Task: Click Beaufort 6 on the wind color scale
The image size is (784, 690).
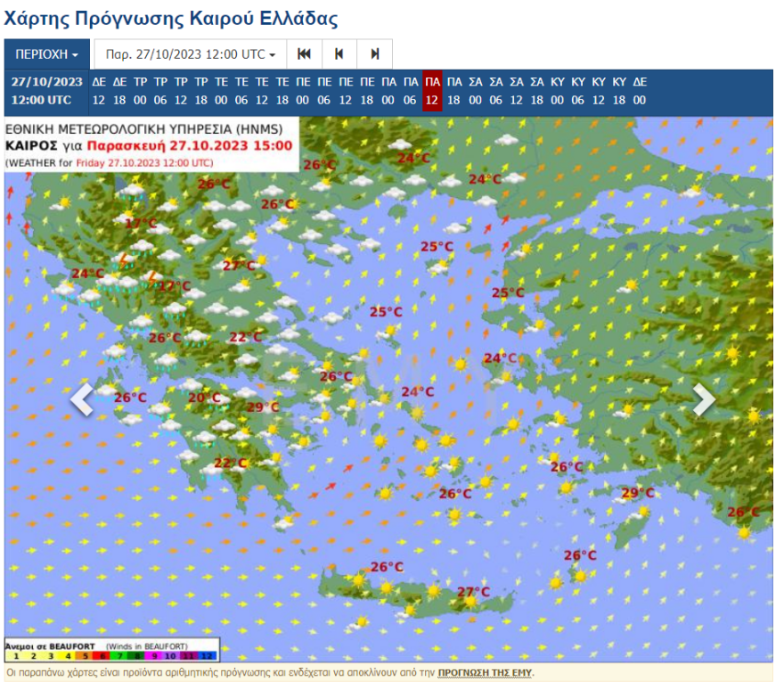Action: (102, 653)
